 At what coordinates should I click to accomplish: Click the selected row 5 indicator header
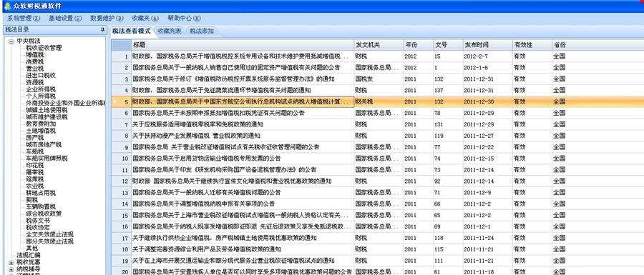(x=121, y=101)
